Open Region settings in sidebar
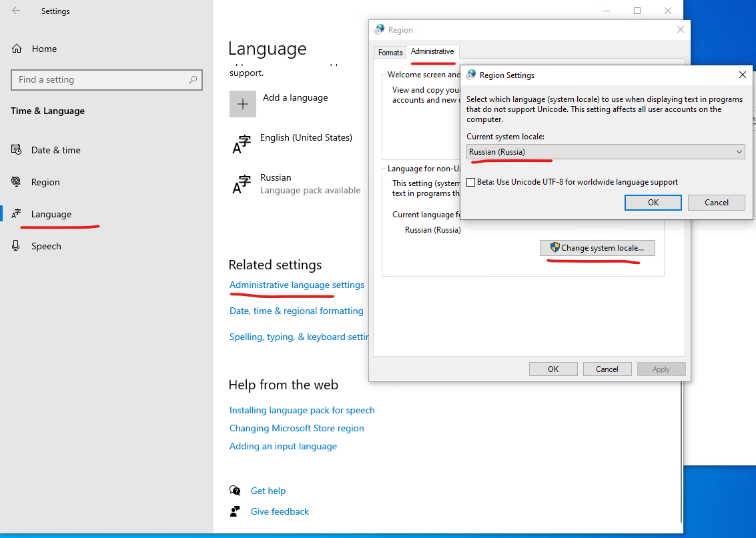This screenshot has height=538, width=756. point(35,181)
